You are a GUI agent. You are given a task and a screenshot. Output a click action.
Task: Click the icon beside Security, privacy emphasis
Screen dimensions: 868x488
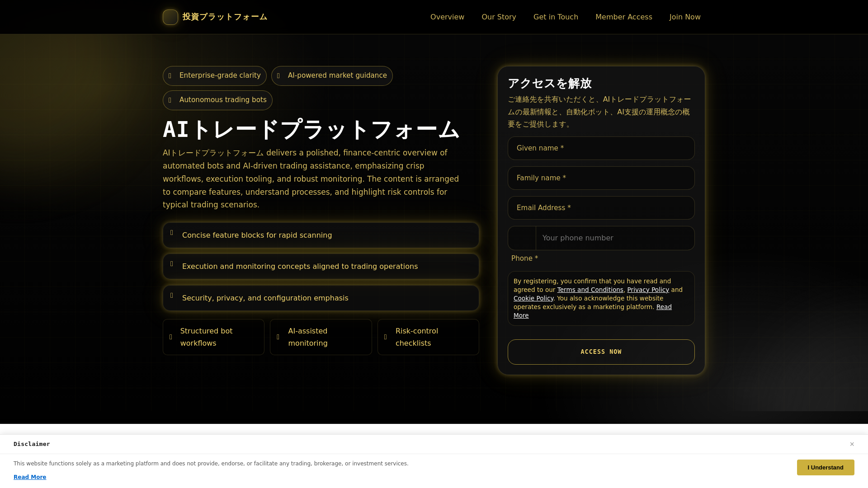click(x=172, y=296)
